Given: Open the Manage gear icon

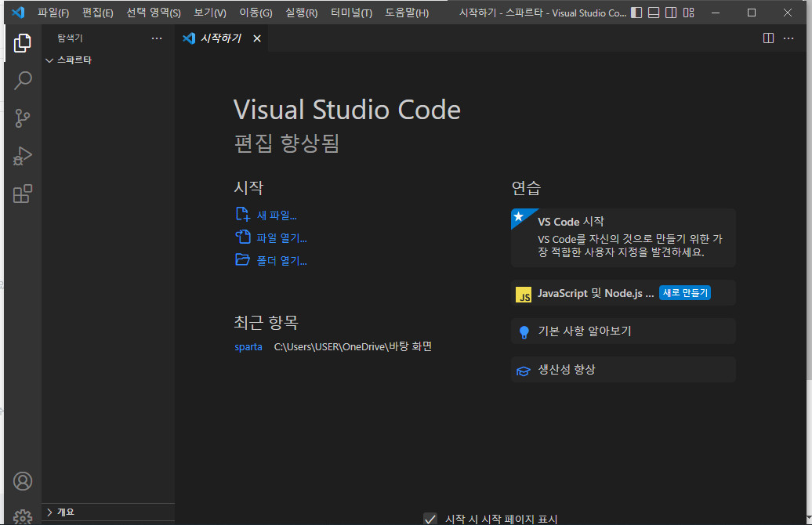Looking at the screenshot, I should [22, 516].
